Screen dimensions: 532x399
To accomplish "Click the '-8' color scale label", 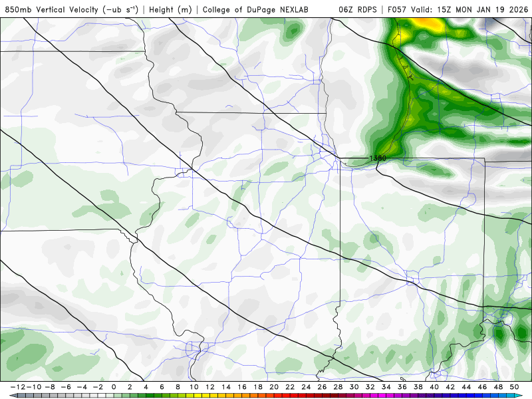I will [49, 387].
